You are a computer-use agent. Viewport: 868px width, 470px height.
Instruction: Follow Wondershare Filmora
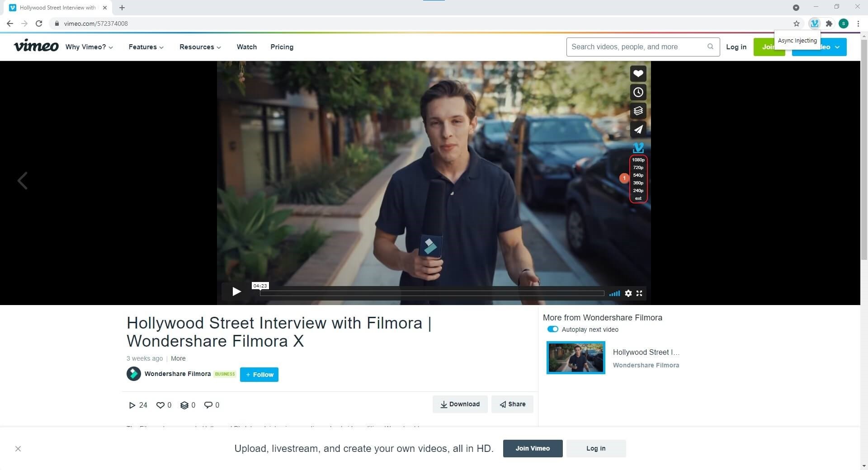[x=259, y=375]
